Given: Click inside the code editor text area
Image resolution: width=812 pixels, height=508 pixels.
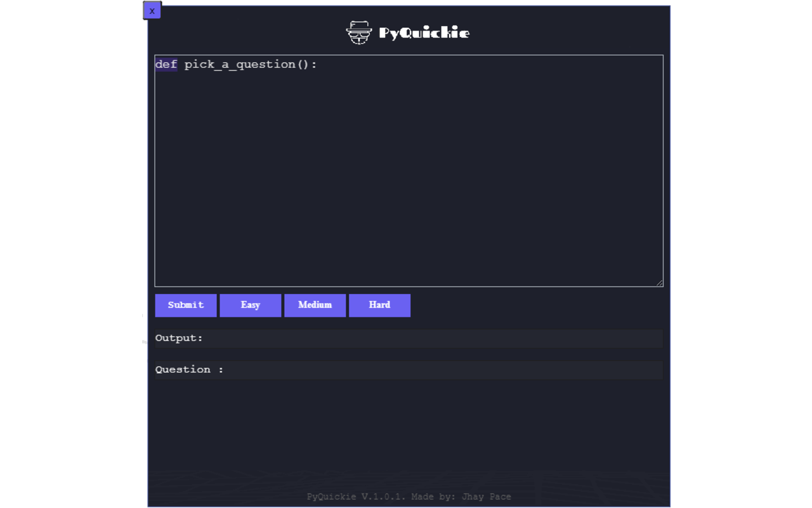Looking at the screenshot, I should (x=409, y=171).
